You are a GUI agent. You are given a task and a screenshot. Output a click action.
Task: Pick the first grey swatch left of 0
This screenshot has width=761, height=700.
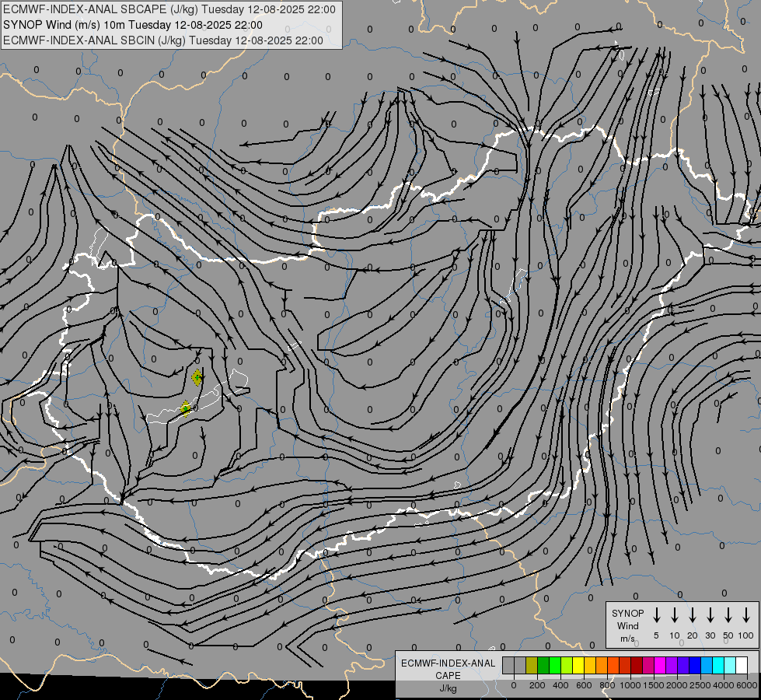pyautogui.click(x=508, y=665)
